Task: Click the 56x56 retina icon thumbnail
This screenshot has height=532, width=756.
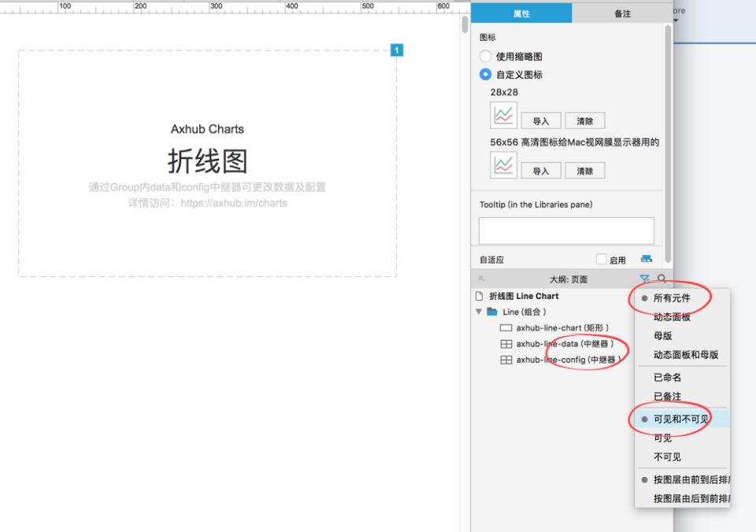Action: (503, 164)
